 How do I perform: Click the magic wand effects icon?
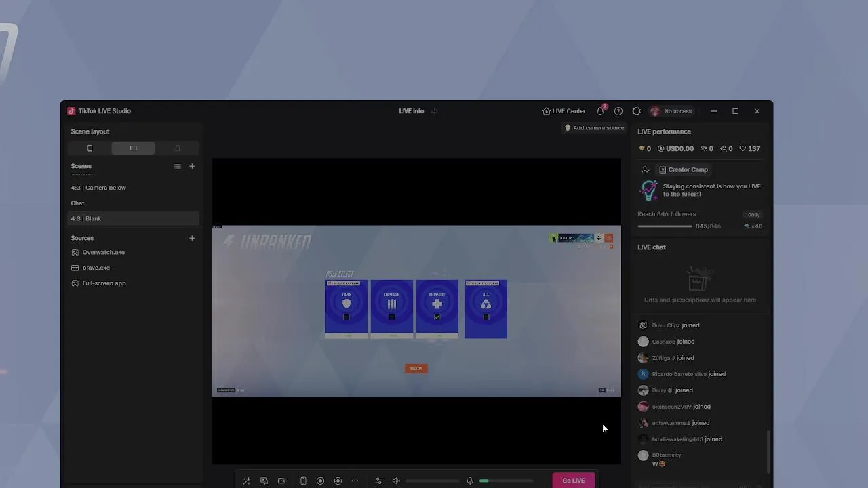pyautogui.click(x=247, y=481)
